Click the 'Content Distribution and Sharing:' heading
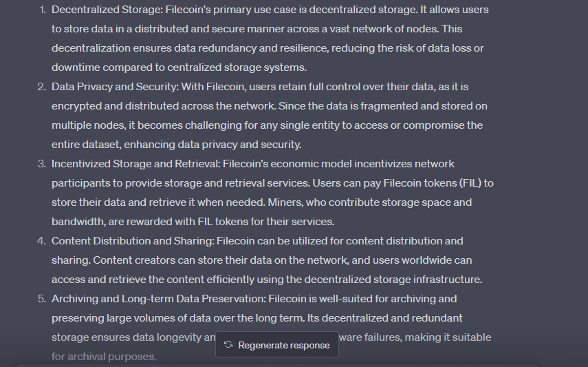 point(133,241)
